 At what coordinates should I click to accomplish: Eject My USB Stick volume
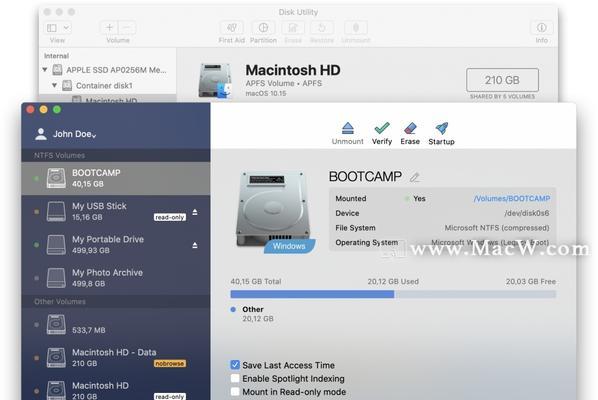click(195, 212)
